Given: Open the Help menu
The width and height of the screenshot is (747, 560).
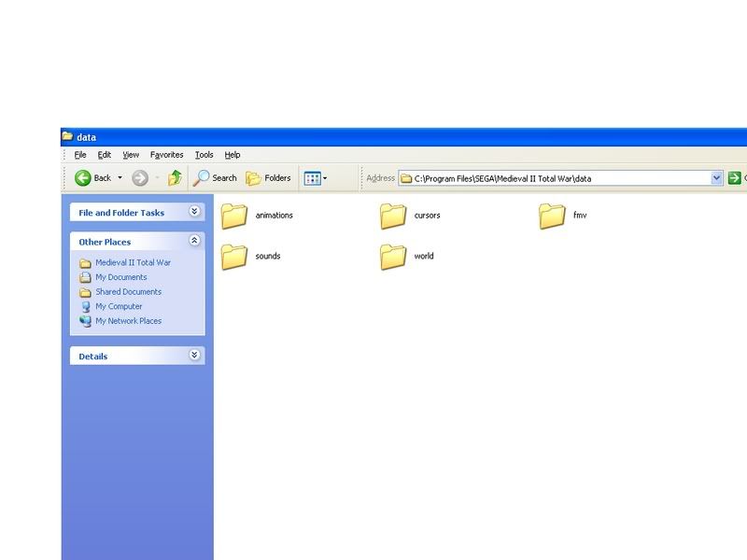Looking at the screenshot, I should tap(232, 154).
